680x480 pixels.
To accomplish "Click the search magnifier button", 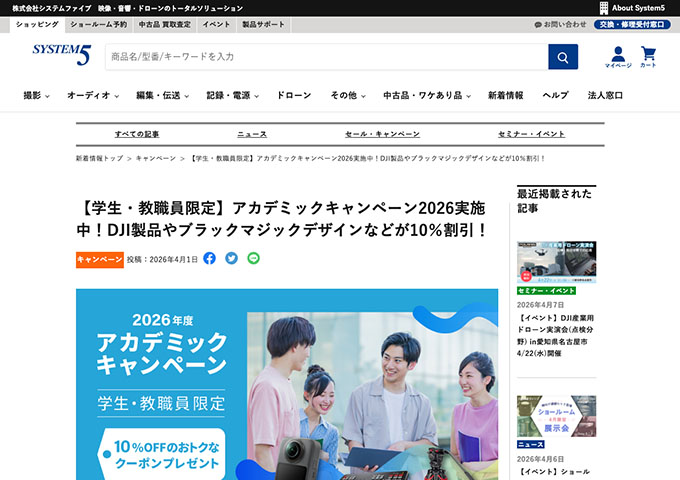I will pyautogui.click(x=563, y=57).
